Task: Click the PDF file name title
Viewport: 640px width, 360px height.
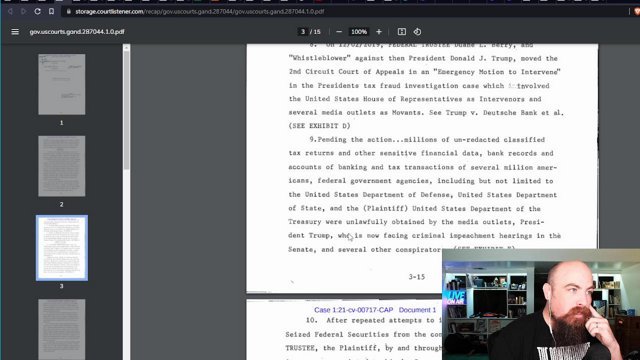Action: pyautogui.click(x=77, y=32)
